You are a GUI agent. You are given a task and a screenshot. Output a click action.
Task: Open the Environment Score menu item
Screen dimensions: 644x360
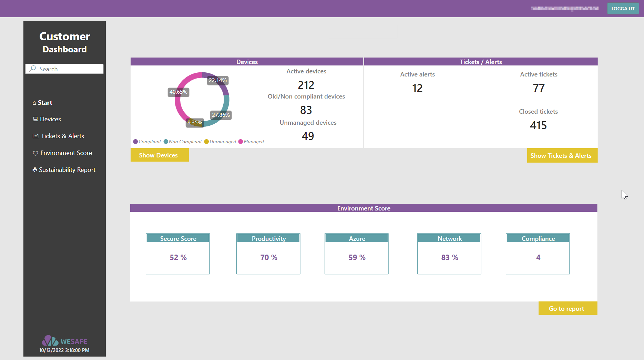[66, 153]
